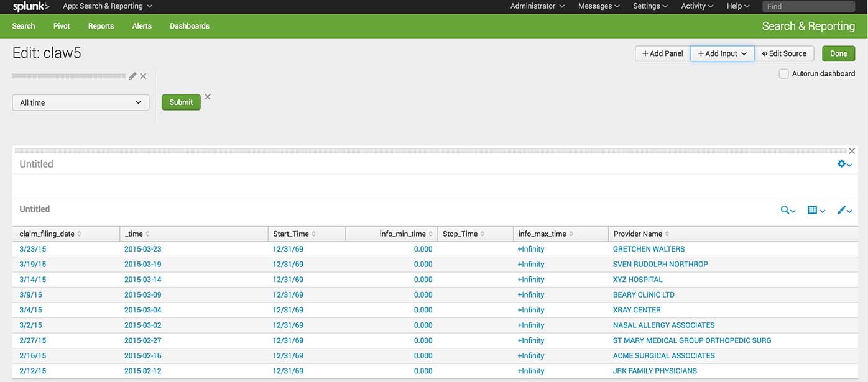
Task: Expand the All time range dropdown
Action: click(81, 102)
